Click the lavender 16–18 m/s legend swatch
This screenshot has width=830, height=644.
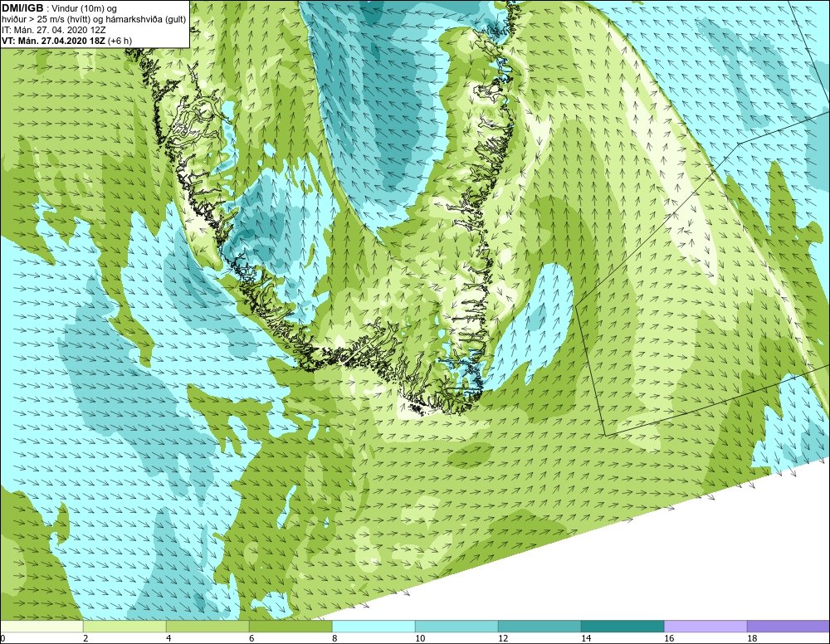(705, 627)
